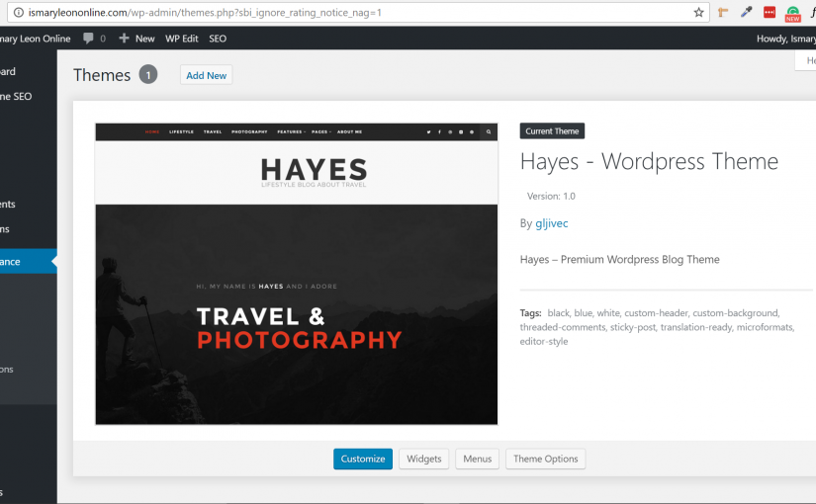This screenshot has width=816, height=504.
Task: Open the red password manager extension icon
Action: 770,13
